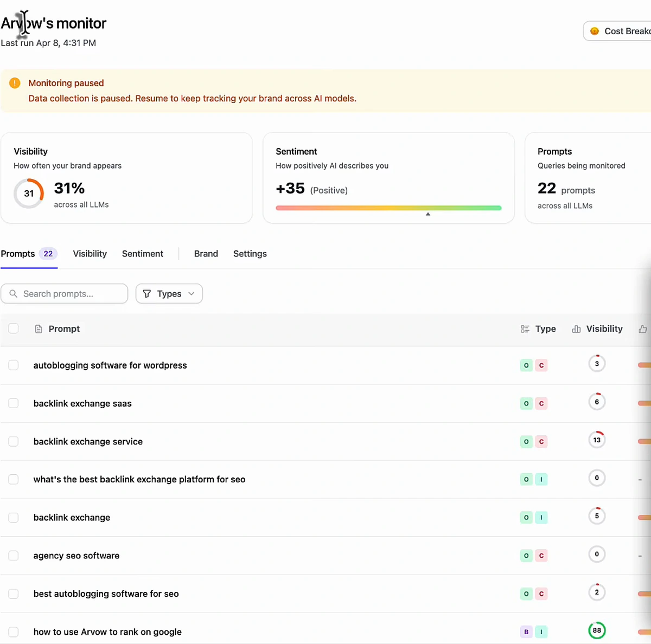Check best backlink exchange platform for seo row
This screenshot has height=644, width=651.
(x=14, y=480)
